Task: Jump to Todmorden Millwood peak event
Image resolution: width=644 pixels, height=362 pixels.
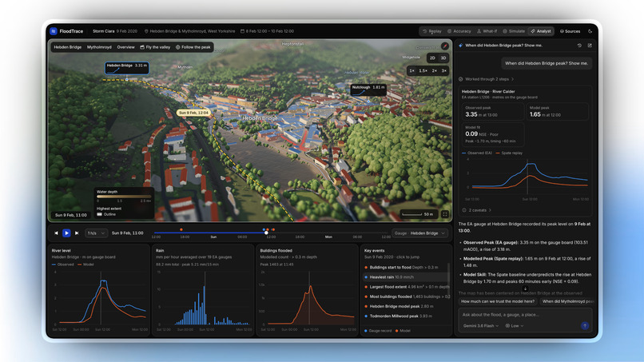Action: pos(406,316)
